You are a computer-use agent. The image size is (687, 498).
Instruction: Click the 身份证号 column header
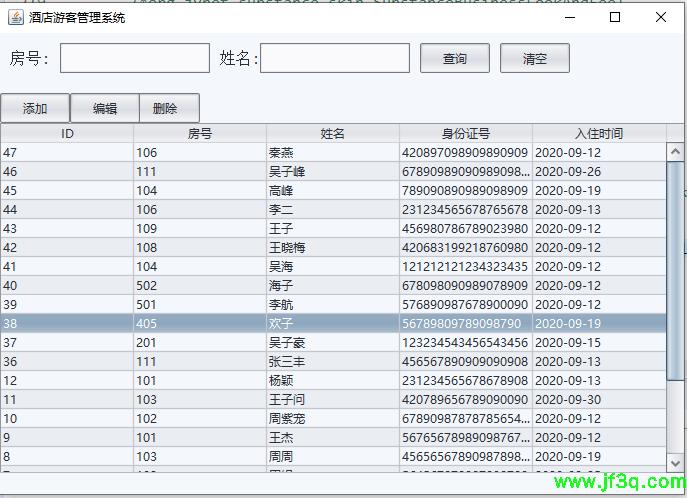point(466,133)
